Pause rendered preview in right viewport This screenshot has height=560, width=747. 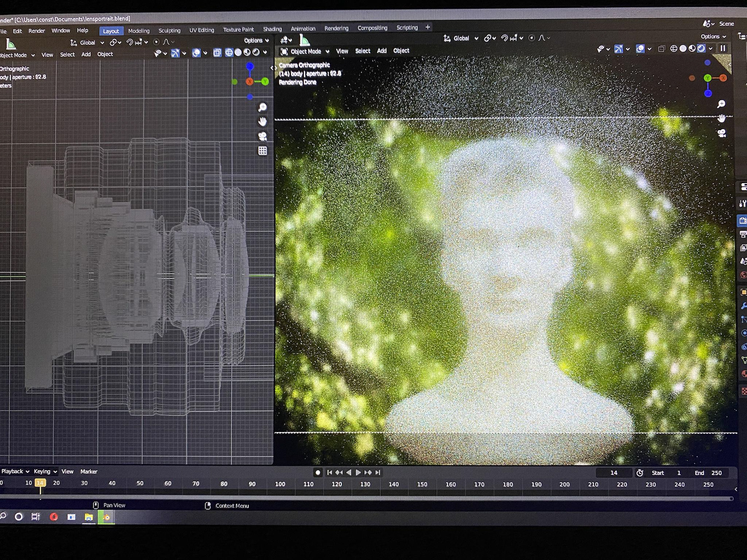pos(723,48)
